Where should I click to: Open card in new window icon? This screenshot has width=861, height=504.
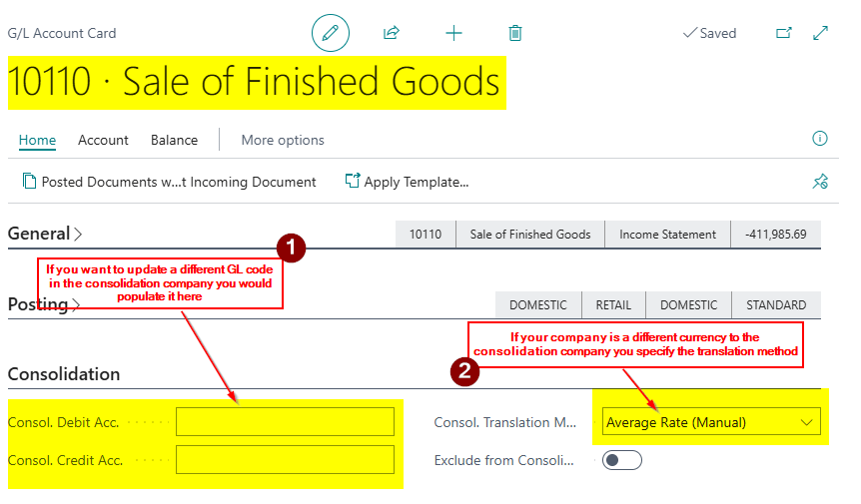click(784, 33)
